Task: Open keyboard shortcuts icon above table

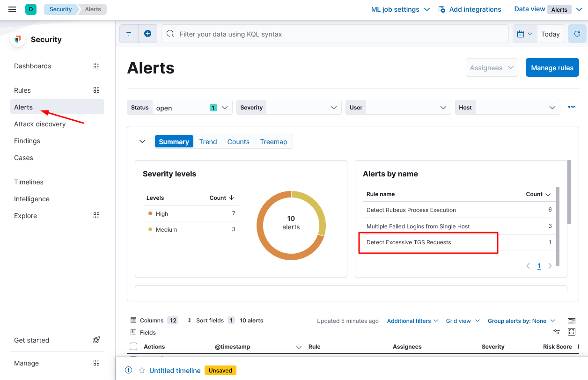Action: [x=571, y=321]
